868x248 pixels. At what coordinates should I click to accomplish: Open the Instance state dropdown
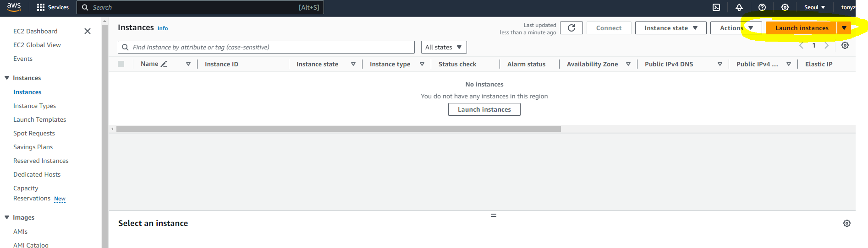tap(671, 28)
